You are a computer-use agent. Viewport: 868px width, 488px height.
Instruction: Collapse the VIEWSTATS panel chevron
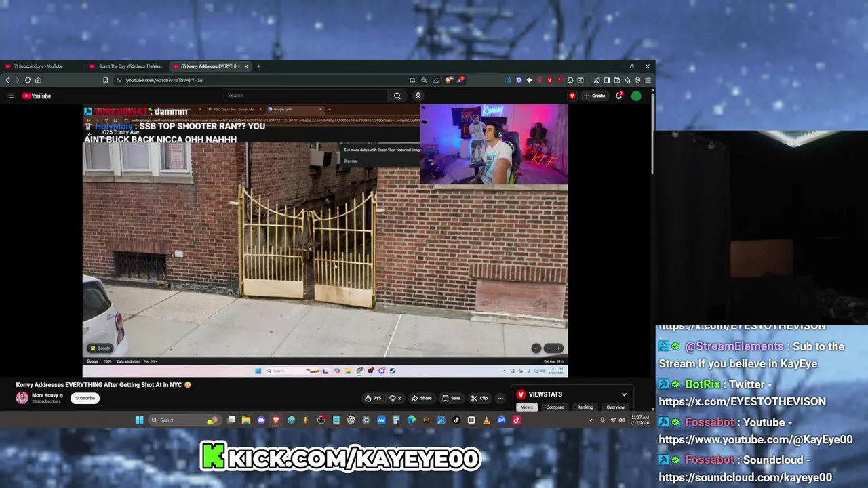click(624, 394)
